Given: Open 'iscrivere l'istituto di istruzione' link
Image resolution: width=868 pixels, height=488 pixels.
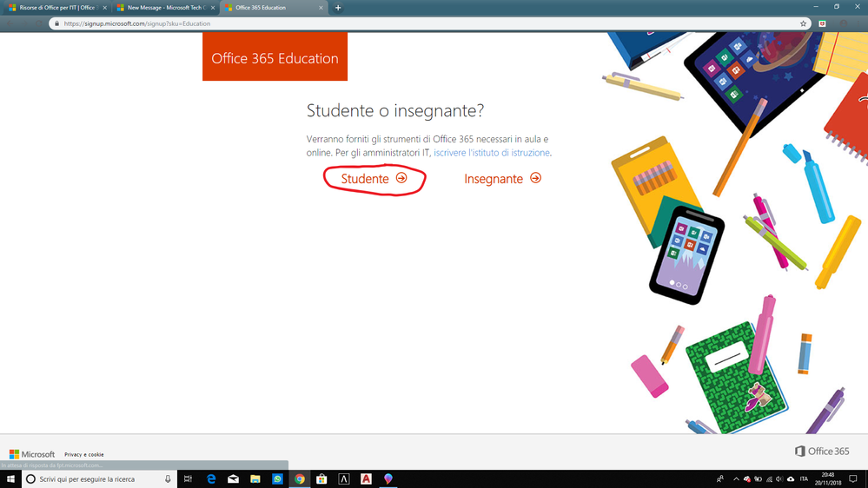Looking at the screenshot, I should coord(492,153).
